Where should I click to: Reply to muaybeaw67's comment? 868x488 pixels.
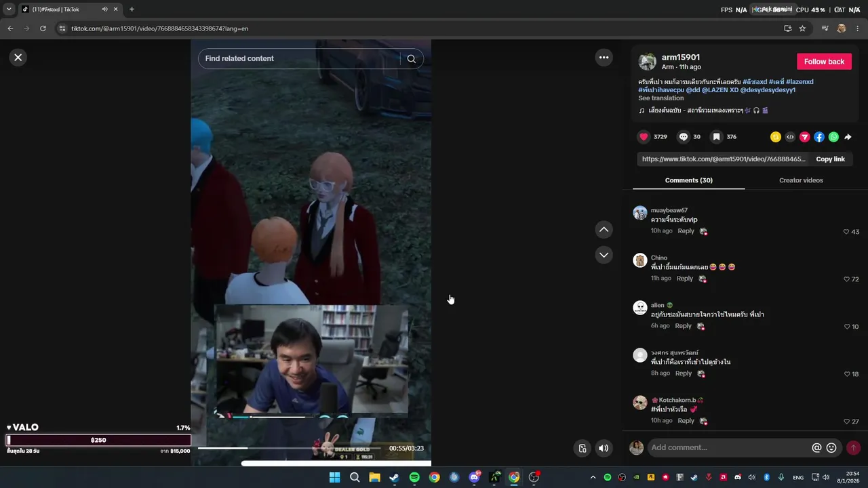[686, 231]
